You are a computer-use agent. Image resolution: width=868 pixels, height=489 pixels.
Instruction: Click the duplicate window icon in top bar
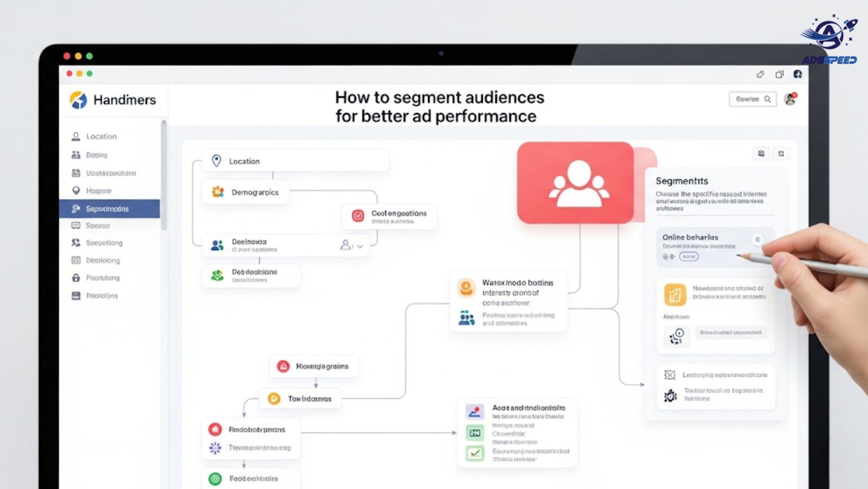[779, 74]
